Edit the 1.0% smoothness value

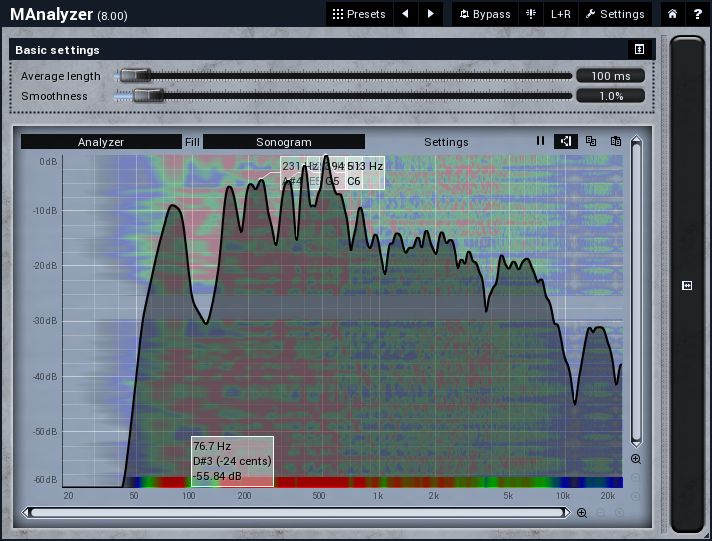[610, 96]
